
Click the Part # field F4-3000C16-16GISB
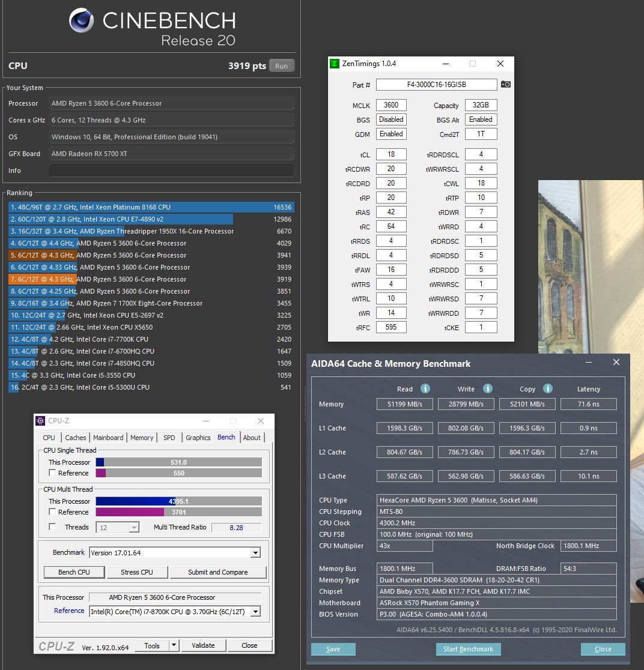pyautogui.click(x=437, y=85)
